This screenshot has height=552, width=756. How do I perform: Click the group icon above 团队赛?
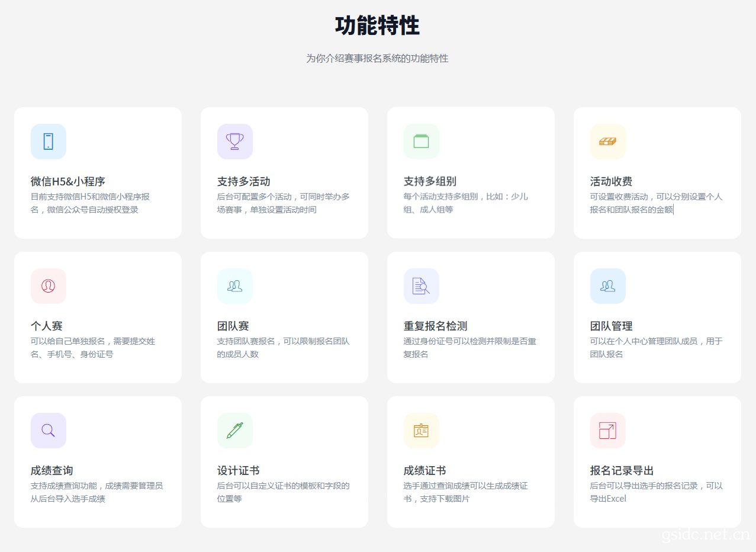coord(235,286)
